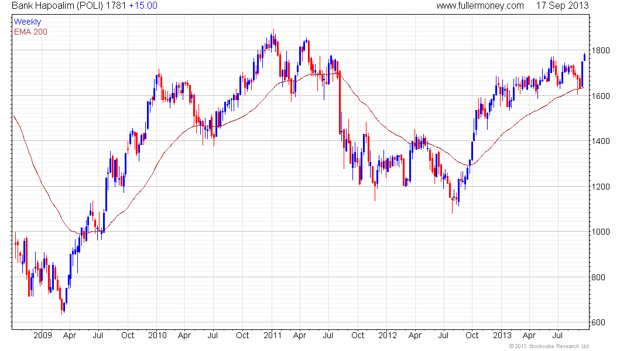
Task: Click the 1600 price axis label
Action: (x=601, y=96)
